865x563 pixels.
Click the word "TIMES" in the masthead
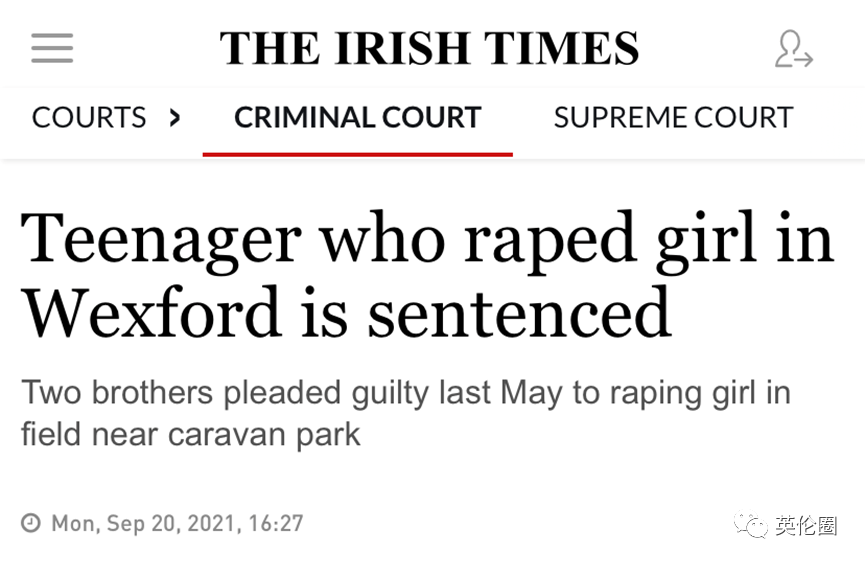coord(561,49)
